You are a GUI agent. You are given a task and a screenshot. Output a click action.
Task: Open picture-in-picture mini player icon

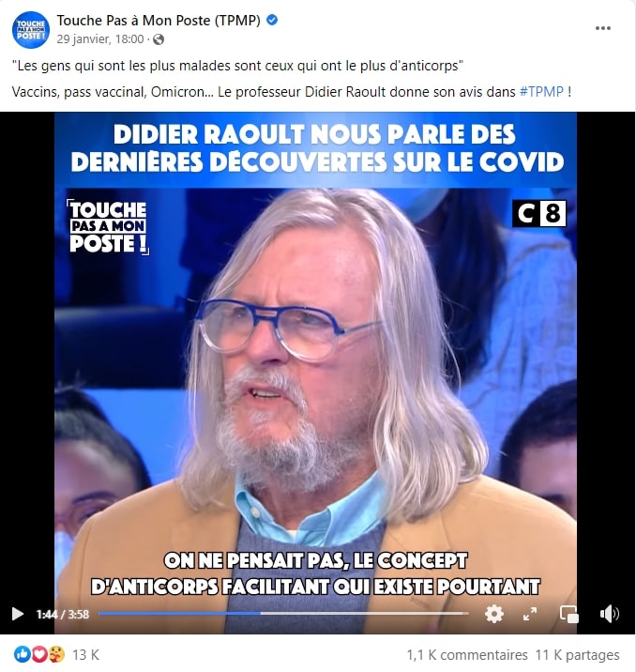[x=569, y=614]
